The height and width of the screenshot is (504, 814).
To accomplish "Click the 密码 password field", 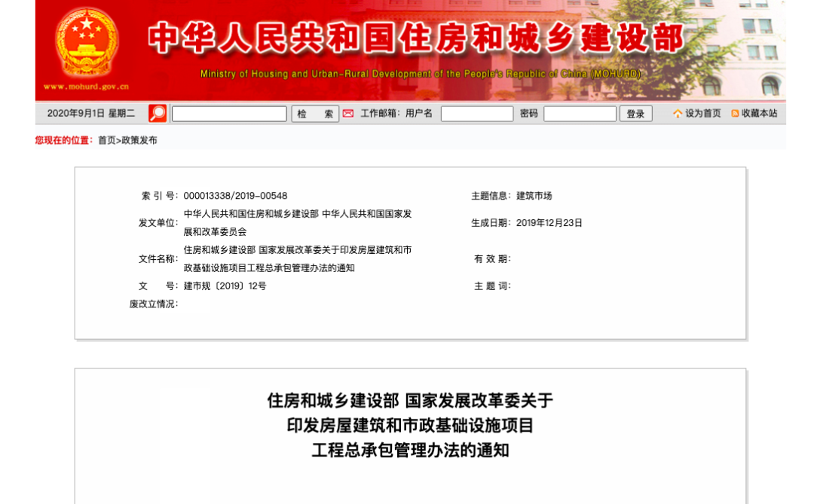I will point(580,113).
